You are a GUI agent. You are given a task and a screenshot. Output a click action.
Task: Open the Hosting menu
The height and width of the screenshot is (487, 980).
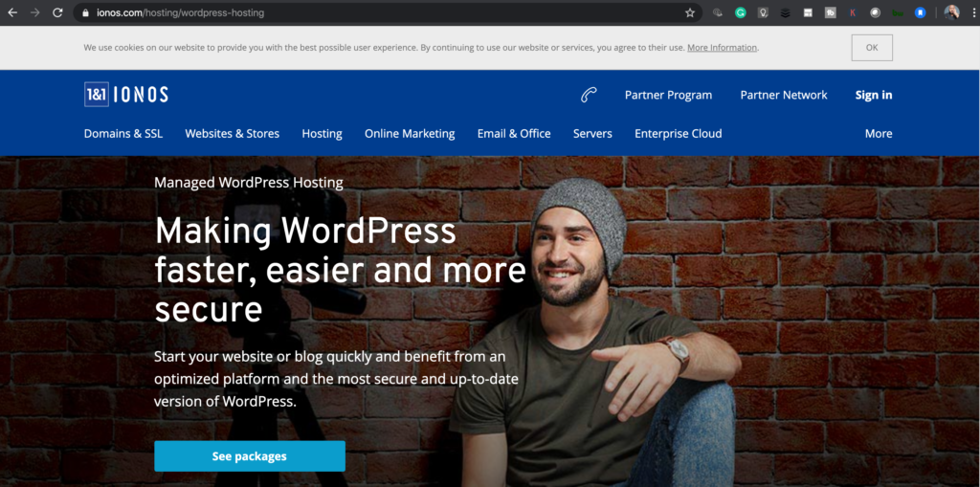pos(322,134)
